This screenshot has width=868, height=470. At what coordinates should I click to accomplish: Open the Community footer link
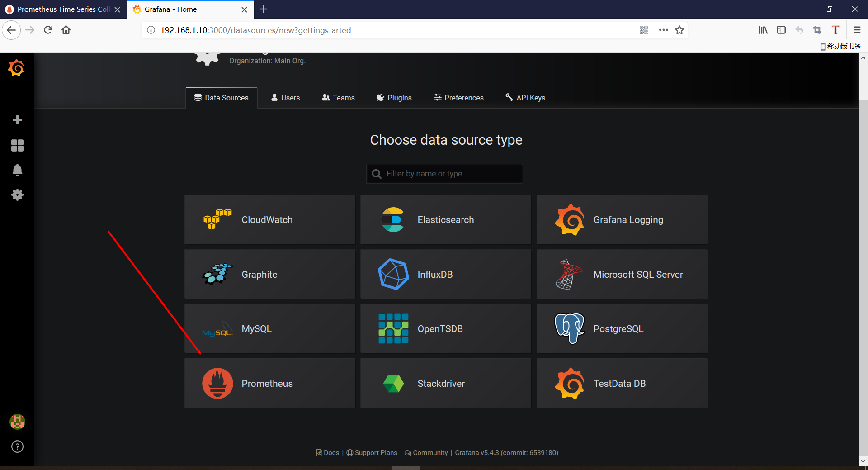[x=426, y=453]
